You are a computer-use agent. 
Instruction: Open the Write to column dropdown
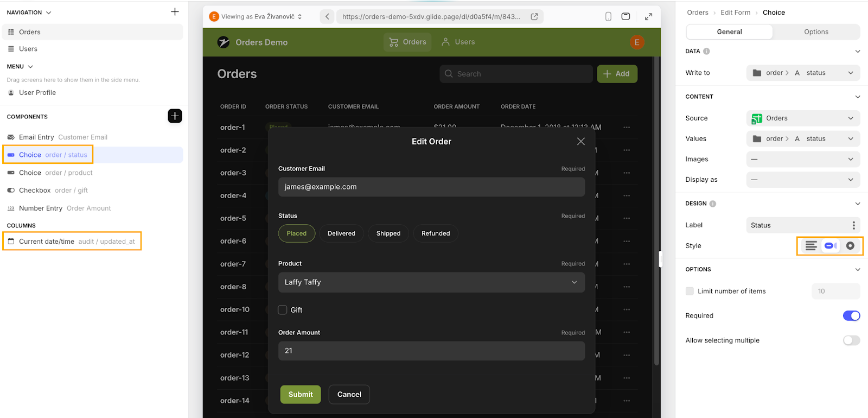803,73
